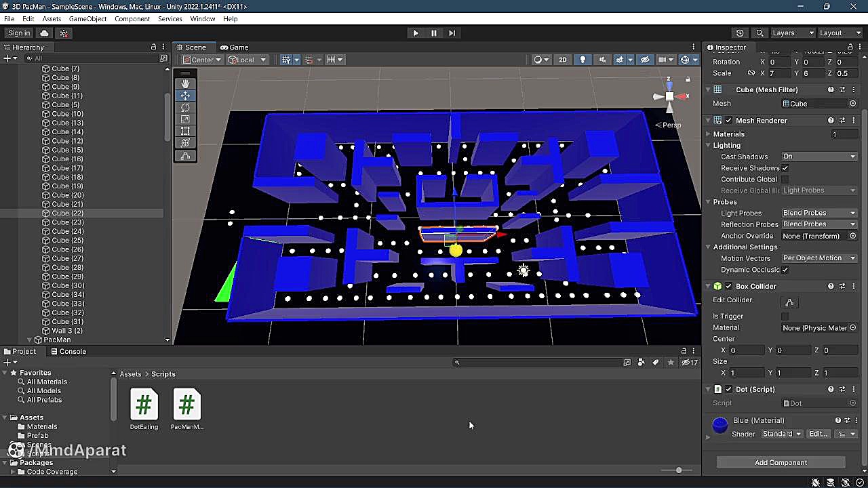The image size is (868, 488).
Task: Disable the Dot (Script) component checkbox
Action: click(x=728, y=389)
